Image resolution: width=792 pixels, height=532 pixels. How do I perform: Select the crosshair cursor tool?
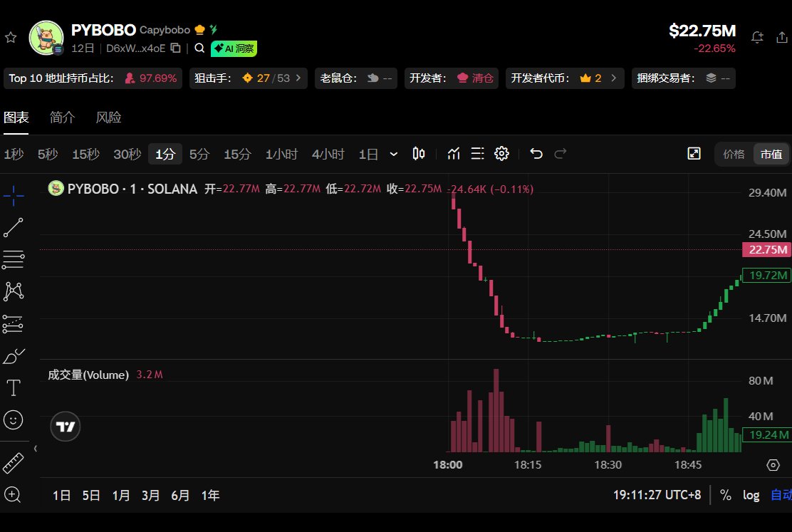(14, 196)
